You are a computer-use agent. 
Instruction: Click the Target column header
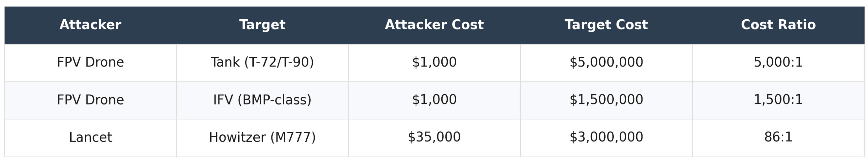[x=262, y=25]
